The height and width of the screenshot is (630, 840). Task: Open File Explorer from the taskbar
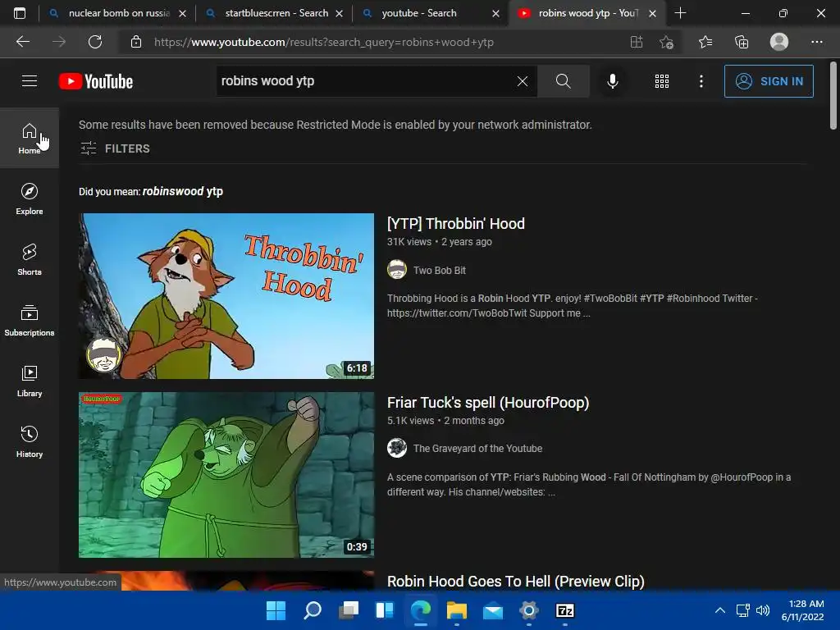(456, 610)
